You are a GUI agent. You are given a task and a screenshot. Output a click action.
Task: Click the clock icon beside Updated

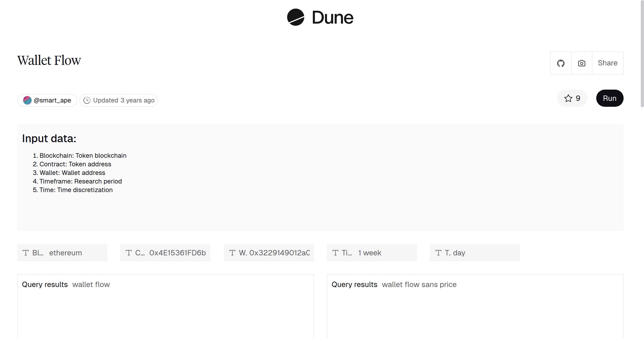87,100
